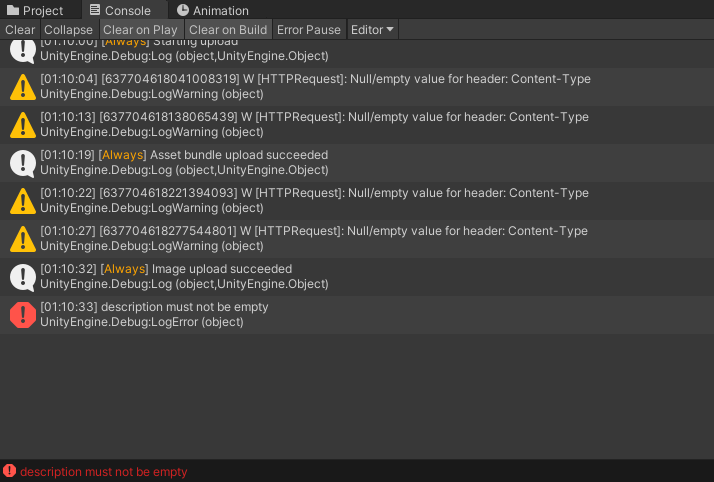Image resolution: width=714 pixels, height=482 pixels.
Task: Open the Editor dropdown menu
Action: (372, 30)
